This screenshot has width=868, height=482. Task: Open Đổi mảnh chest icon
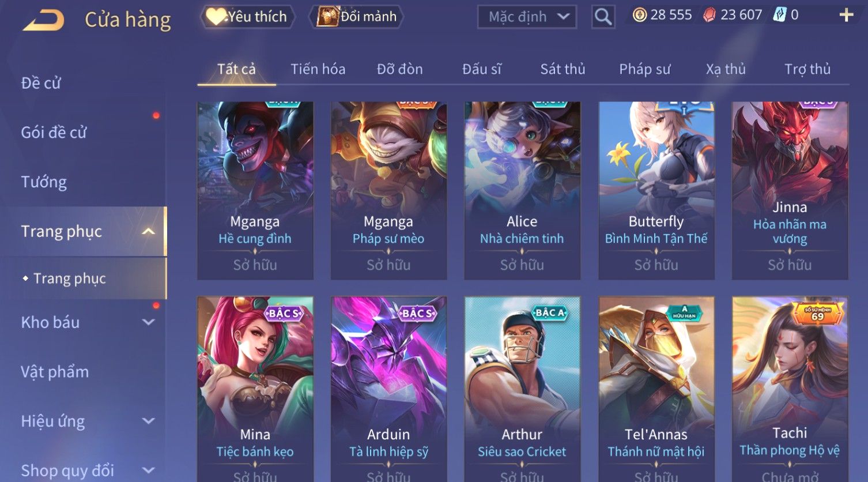pyautogui.click(x=327, y=17)
